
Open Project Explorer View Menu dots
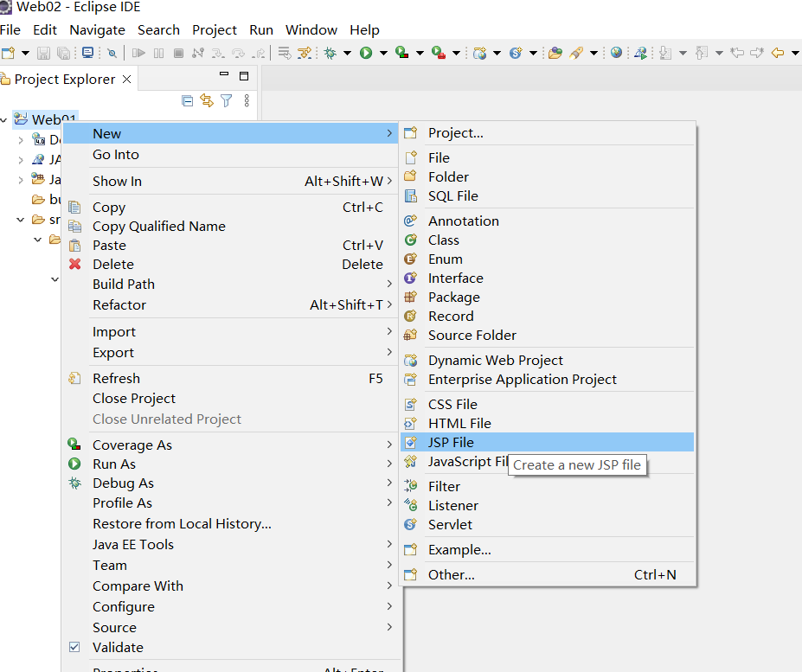(x=247, y=100)
